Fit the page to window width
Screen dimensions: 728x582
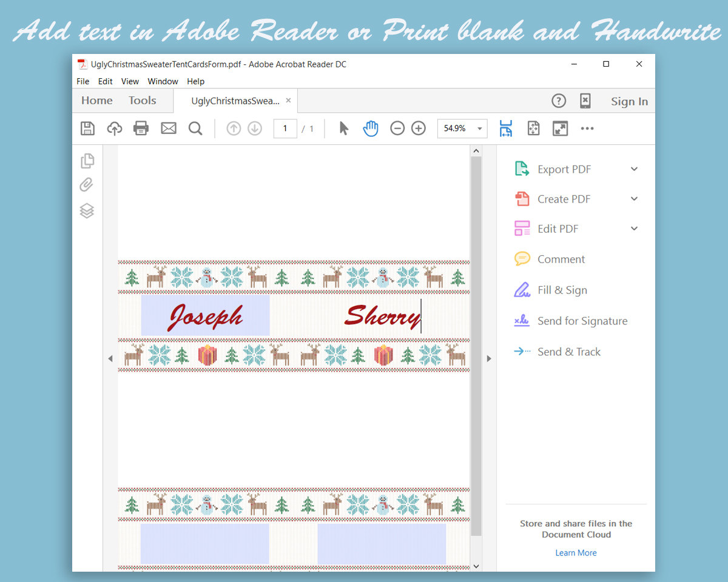pyautogui.click(x=506, y=128)
